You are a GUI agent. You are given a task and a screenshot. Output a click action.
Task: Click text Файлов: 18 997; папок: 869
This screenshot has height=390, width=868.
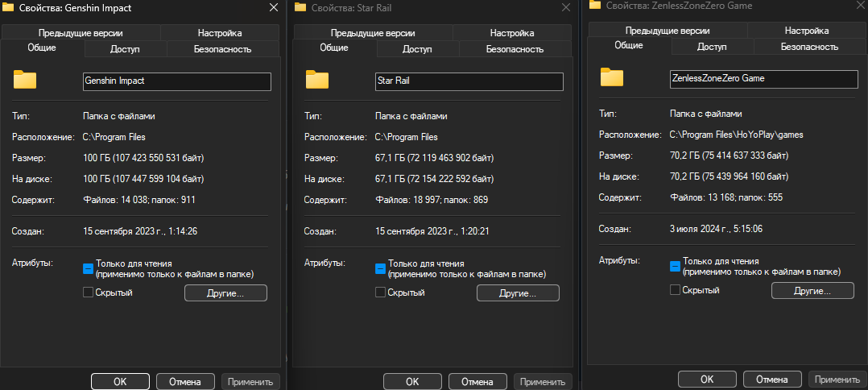tap(432, 200)
